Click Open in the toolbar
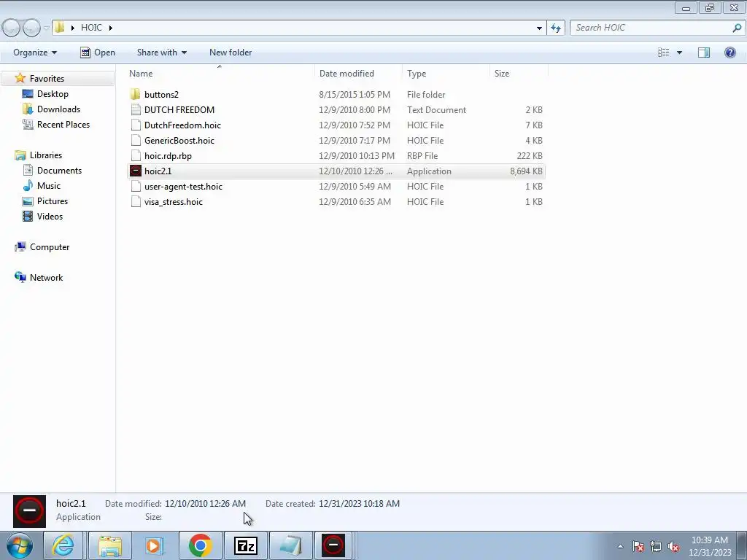 [98, 52]
